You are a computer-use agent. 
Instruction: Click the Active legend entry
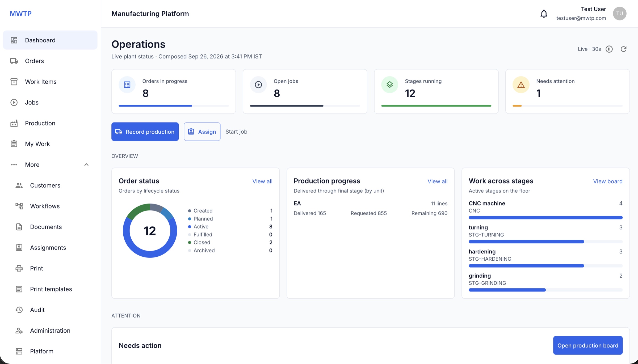230,227
